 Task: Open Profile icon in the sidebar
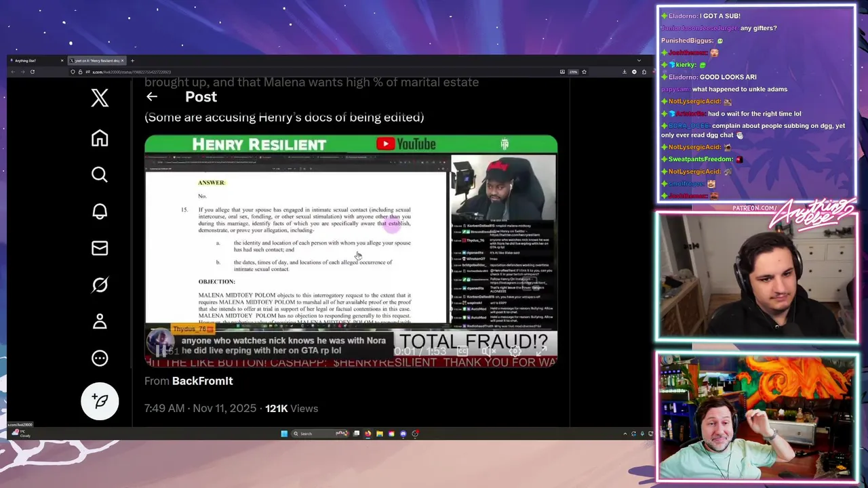click(100, 321)
